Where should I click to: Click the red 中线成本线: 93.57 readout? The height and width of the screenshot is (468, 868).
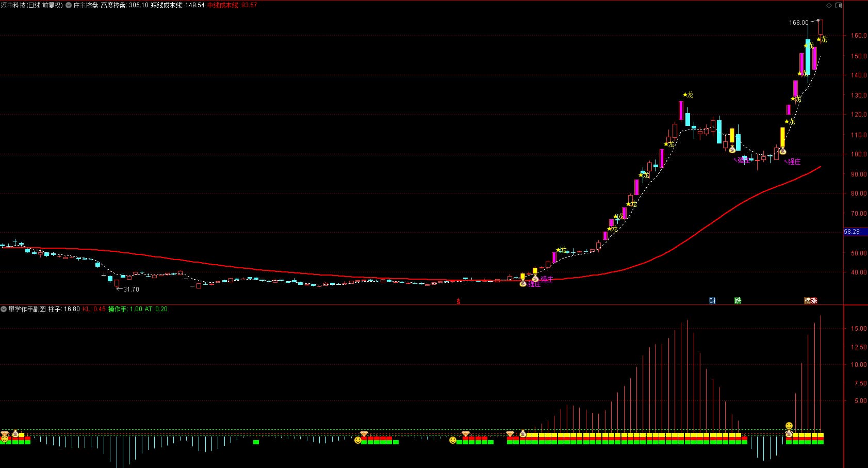coord(232,5)
